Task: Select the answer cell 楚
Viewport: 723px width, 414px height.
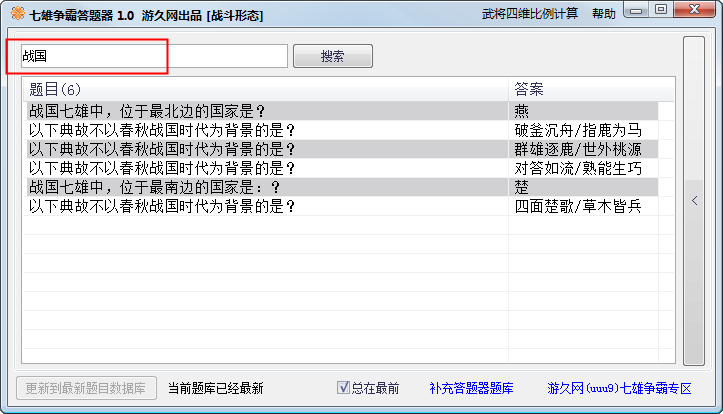Action: 584,187
